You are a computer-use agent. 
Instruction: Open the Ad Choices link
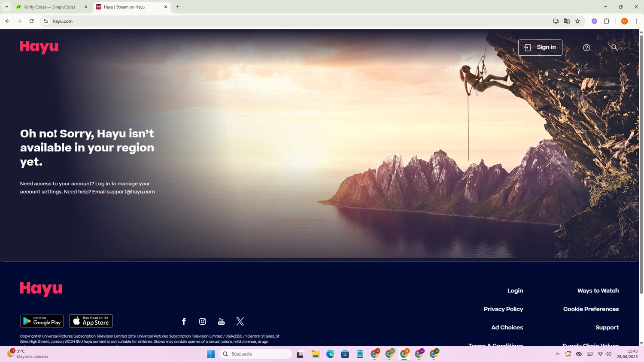pyautogui.click(x=507, y=328)
